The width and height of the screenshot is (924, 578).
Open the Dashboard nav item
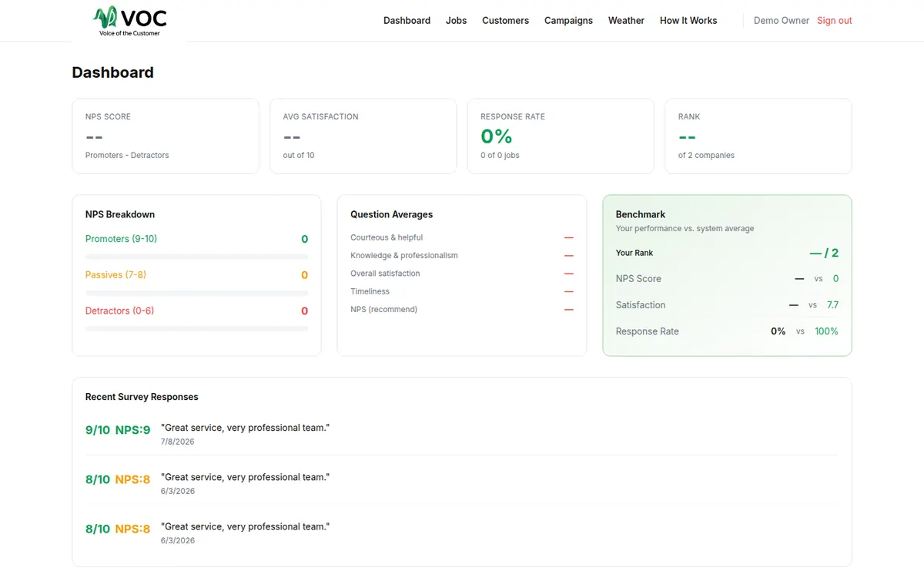pyautogui.click(x=407, y=21)
